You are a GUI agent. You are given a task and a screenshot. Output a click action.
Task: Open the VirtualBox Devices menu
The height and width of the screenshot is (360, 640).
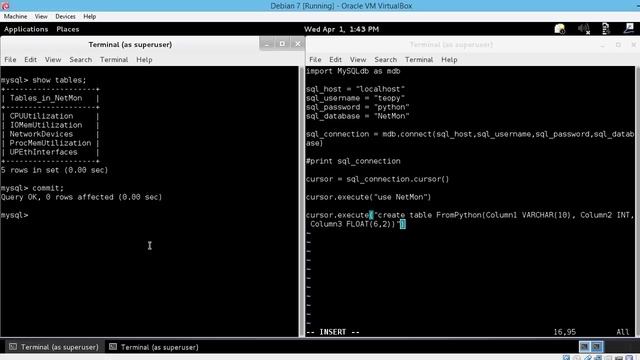(65, 16)
